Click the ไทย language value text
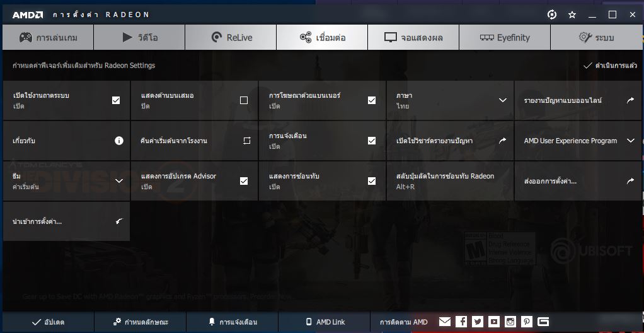 pyautogui.click(x=403, y=106)
